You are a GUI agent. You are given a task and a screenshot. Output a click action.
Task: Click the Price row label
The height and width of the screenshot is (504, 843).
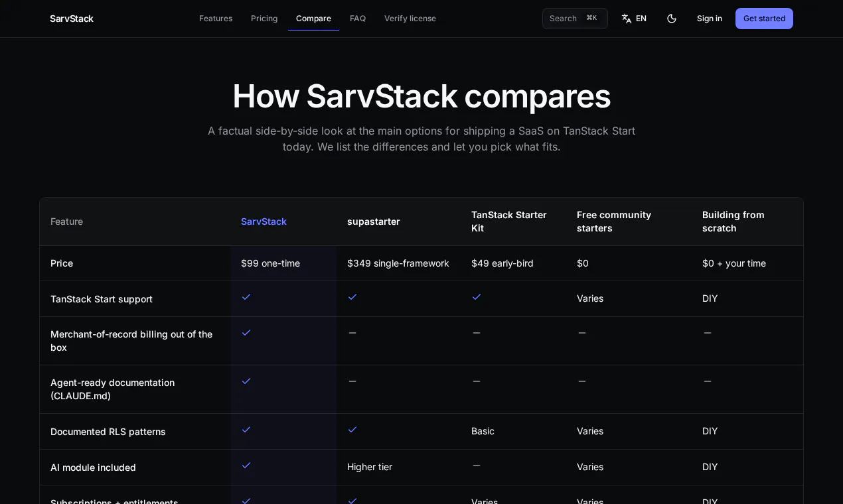(x=62, y=263)
